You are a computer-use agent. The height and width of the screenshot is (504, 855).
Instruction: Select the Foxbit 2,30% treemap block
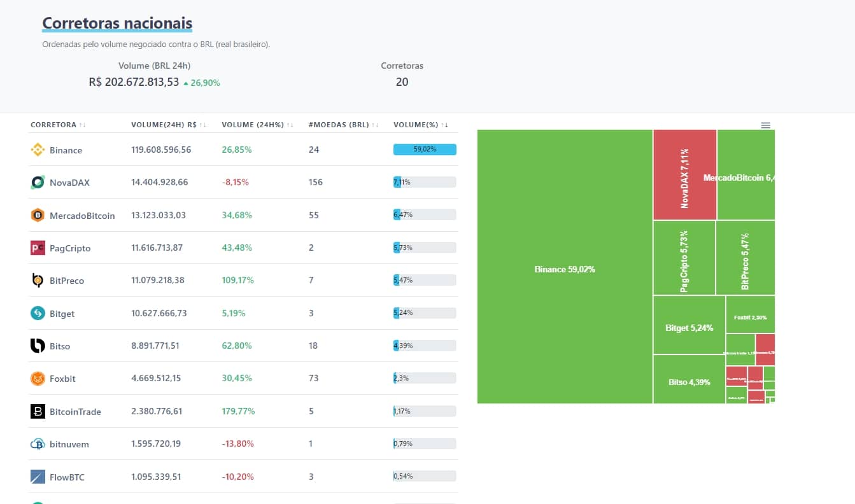point(751,314)
